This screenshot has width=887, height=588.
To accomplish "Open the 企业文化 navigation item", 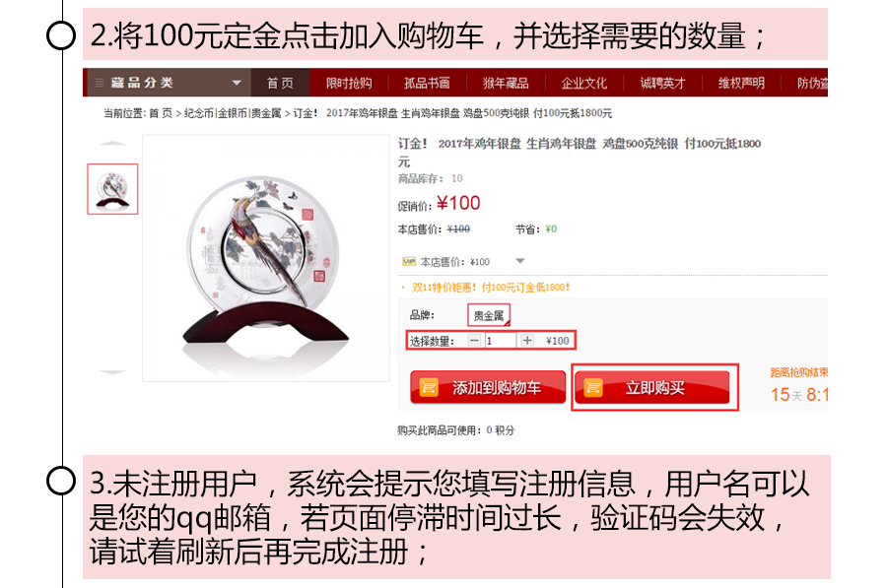I will 583,83.
